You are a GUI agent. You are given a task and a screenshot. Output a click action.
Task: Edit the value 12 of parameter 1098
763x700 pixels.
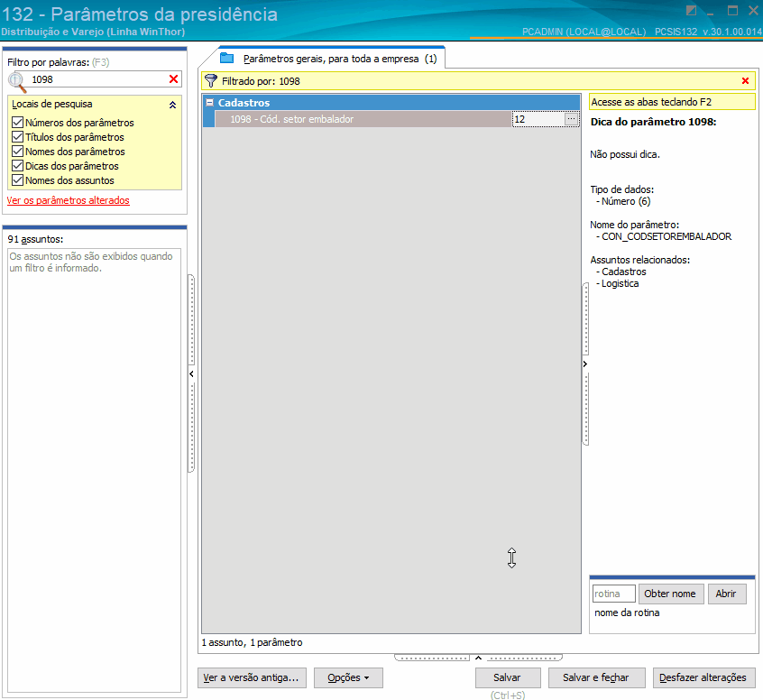[538, 119]
